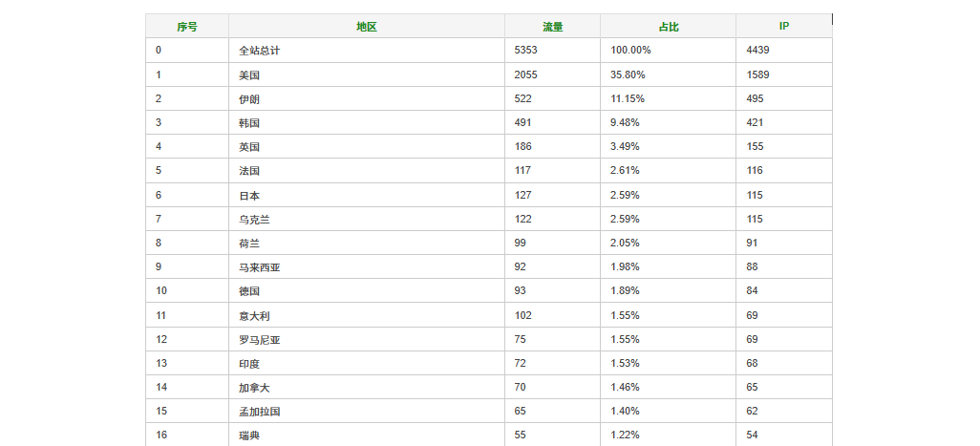The width and height of the screenshot is (980, 446).
Task: Select the 马来西亚 region cell
Action: [260, 267]
